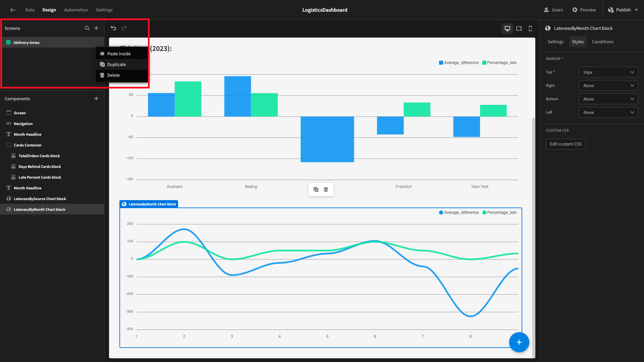Toggle Percentage_late legend in bar chart

pos(499,63)
